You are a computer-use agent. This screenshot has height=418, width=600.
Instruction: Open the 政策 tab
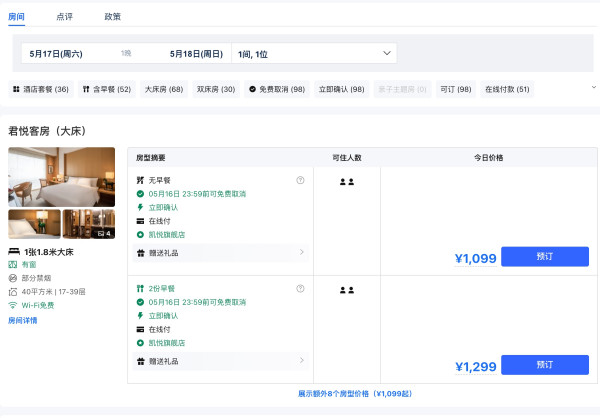(x=112, y=16)
